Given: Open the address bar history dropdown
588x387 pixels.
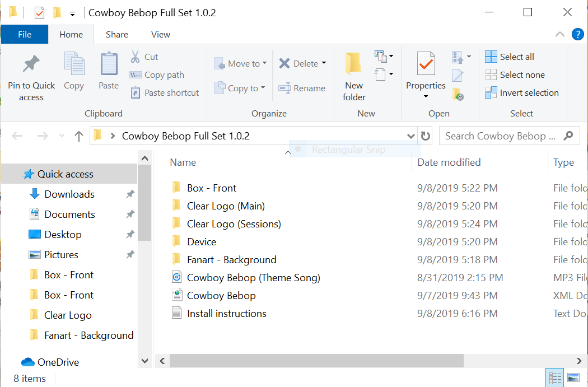Looking at the screenshot, I should click(x=410, y=136).
